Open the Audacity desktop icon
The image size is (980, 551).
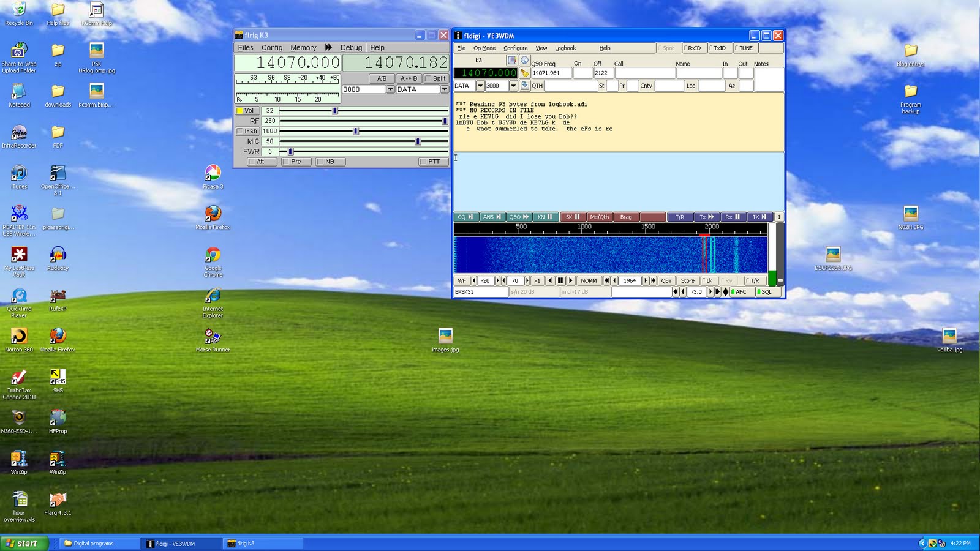click(58, 258)
